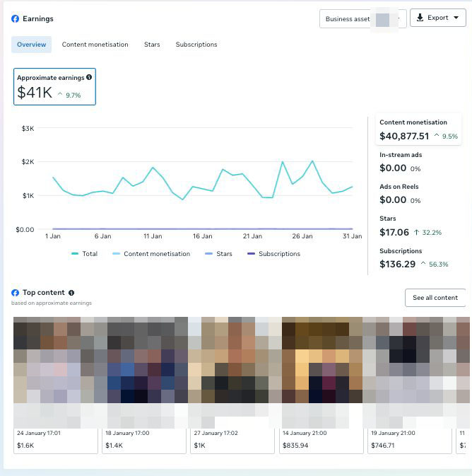Click the $746.71 earnings on 19 January card
This screenshot has width=472, height=476.
pyautogui.click(x=383, y=446)
